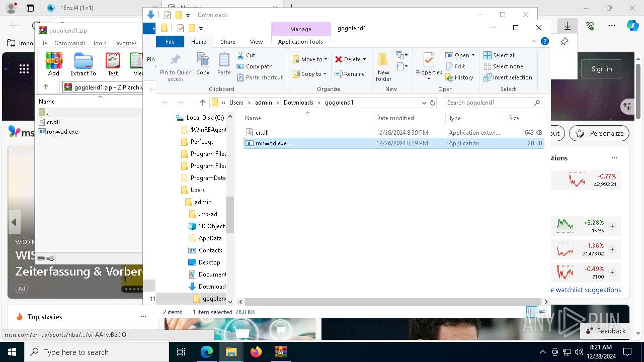Click Cut in Clipboard group
644x362 pixels.
[246, 55]
